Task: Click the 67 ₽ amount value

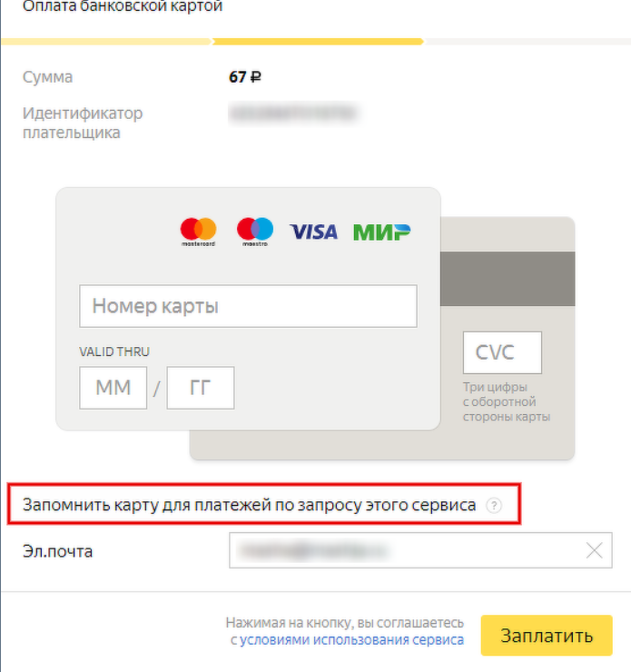Action: tap(245, 77)
